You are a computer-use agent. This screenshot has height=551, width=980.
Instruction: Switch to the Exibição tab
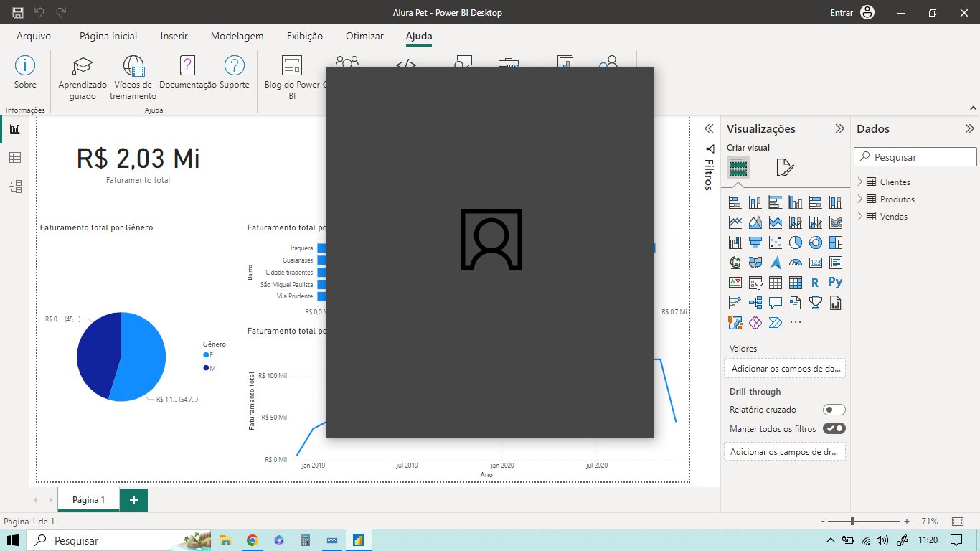(305, 36)
